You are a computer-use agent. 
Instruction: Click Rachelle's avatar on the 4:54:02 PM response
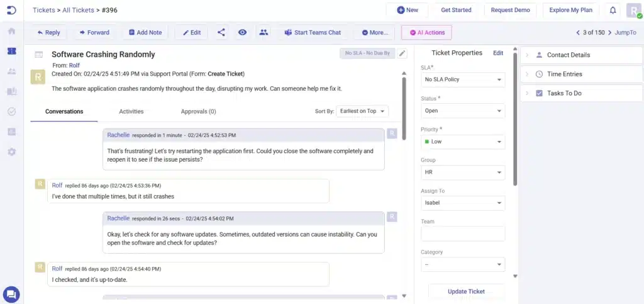point(392,217)
